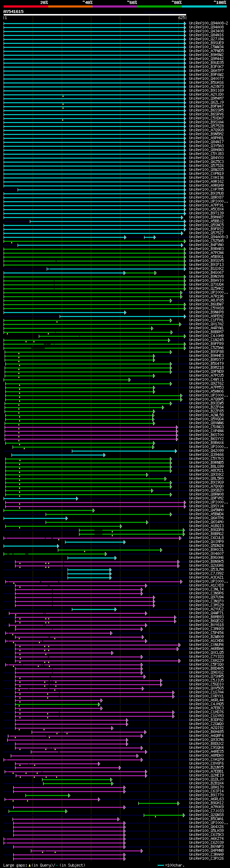Image resolution: width=230 pixels, height=868 pixels.
Task: Select hit label UniRef100_B3F0K7
Action: (x=206, y=67)
